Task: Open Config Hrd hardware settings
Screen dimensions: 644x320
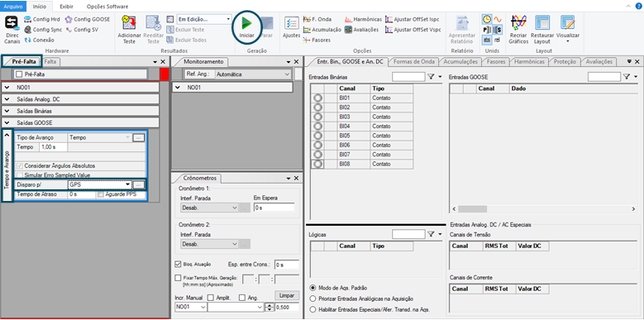Action: [42, 19]
